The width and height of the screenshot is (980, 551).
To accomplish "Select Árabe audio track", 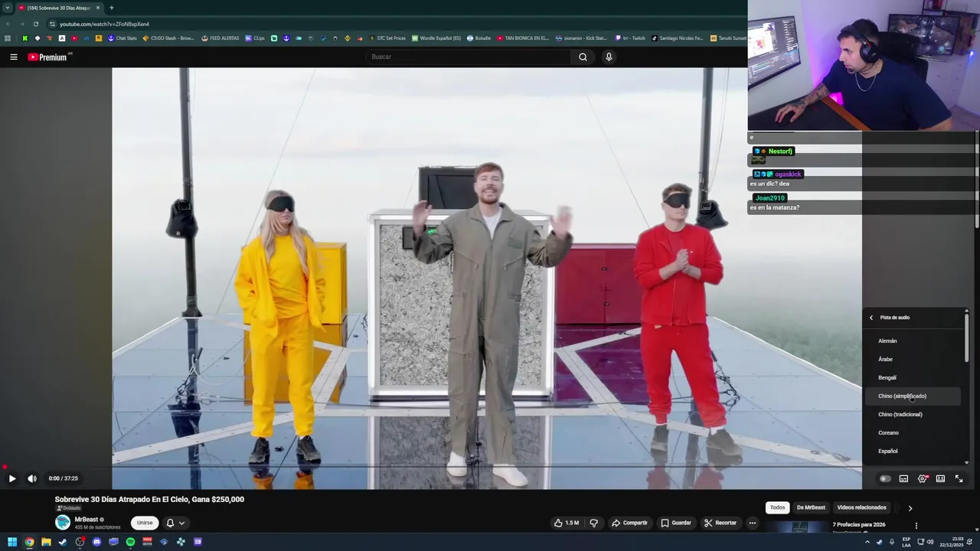I will tap(913, 359).
